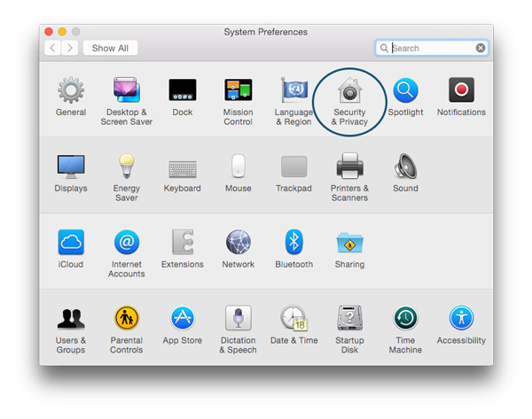Minimize the System Preferences window

(x=62, y=32)
